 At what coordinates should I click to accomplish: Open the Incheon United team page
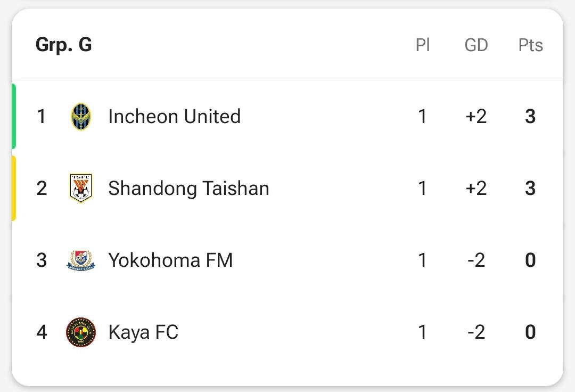(175, 117)
